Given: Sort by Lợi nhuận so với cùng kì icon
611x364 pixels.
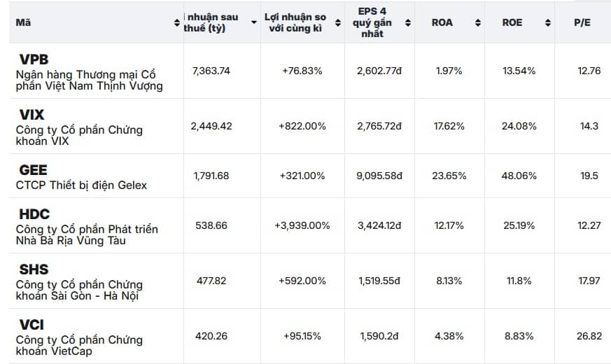Looking at the screenshot, I should point(337,22).
